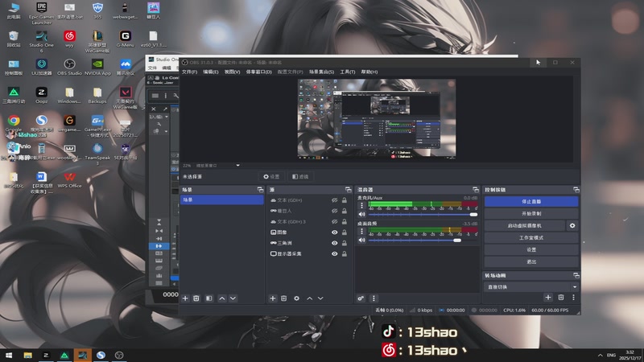Mute the 麦克风/Aux channel
The width and height of the screenshot is (644, 362).
[361, 214]
